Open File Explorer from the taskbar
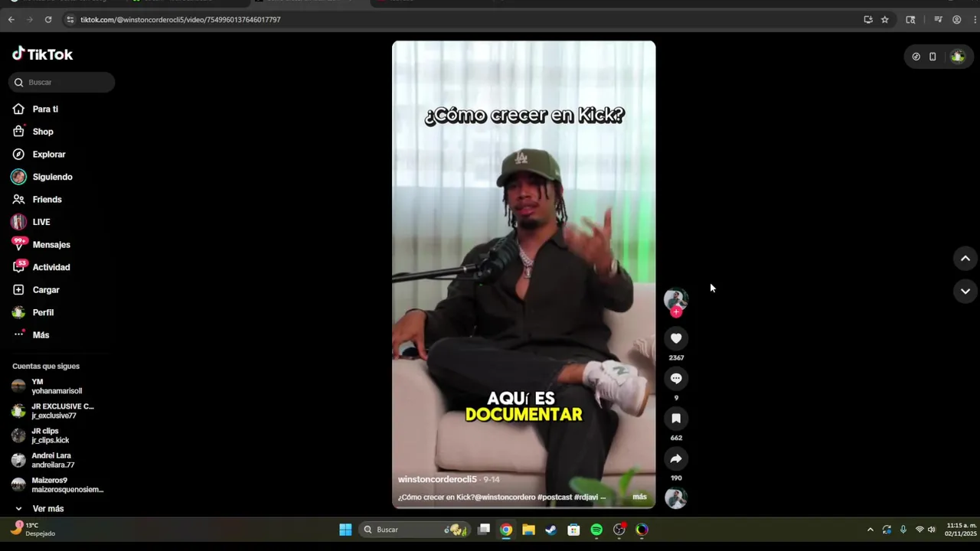The width and height of the screenshot is (980, 551). click(528, 530)
